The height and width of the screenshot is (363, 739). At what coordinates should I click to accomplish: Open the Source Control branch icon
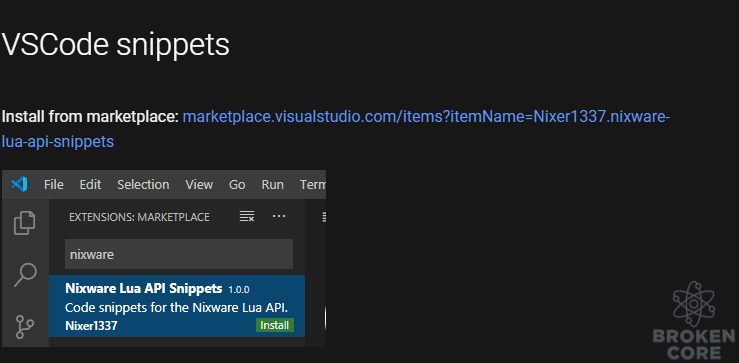point(25,327)
